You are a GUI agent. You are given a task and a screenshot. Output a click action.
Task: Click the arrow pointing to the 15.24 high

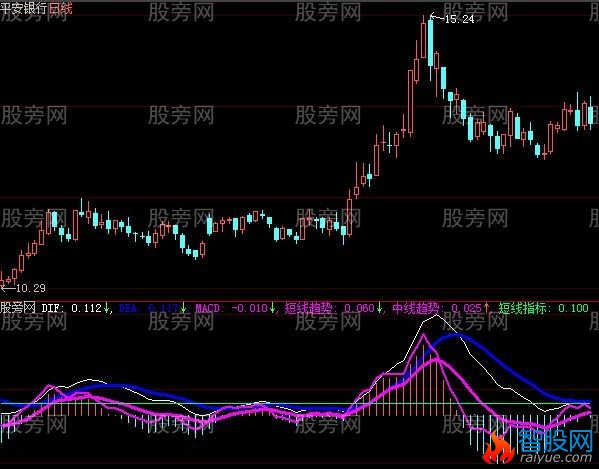(x=437, y=17)
